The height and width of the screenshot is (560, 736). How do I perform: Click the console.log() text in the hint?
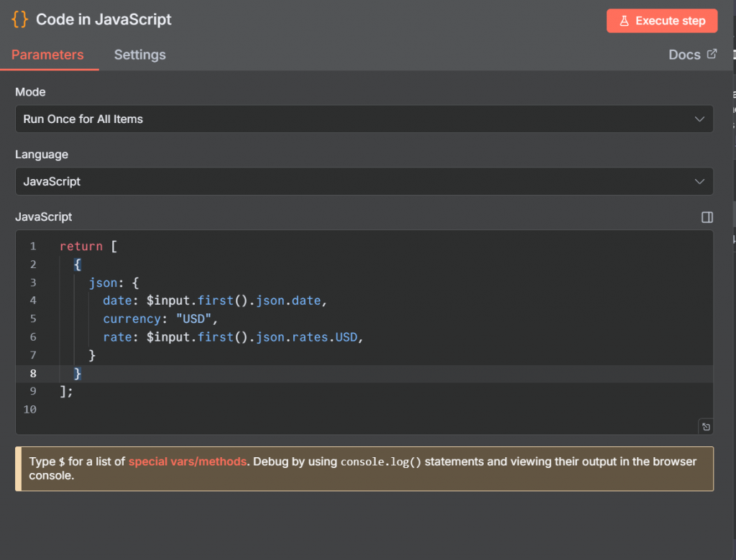click(x=380, y=462)
